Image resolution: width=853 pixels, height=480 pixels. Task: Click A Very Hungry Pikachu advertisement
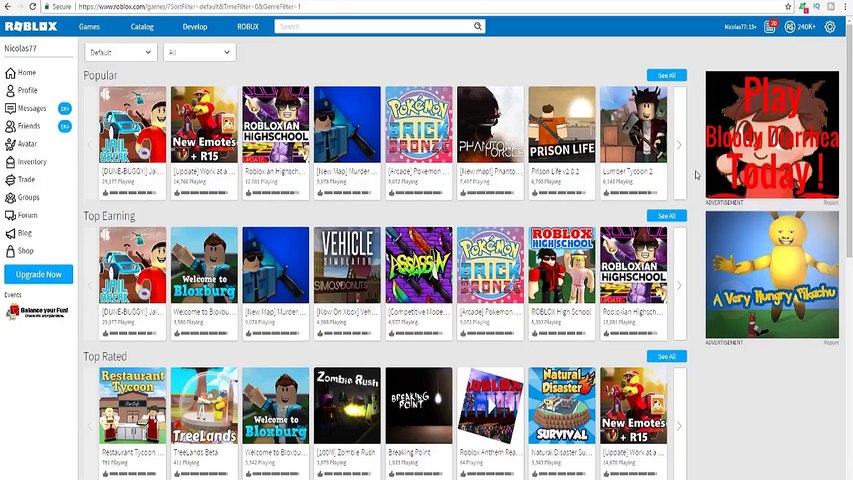[x=772, y=275]
